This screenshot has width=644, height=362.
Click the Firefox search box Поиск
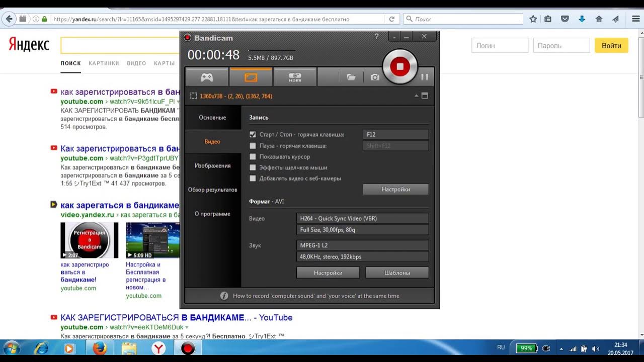[x=463, y=19]
